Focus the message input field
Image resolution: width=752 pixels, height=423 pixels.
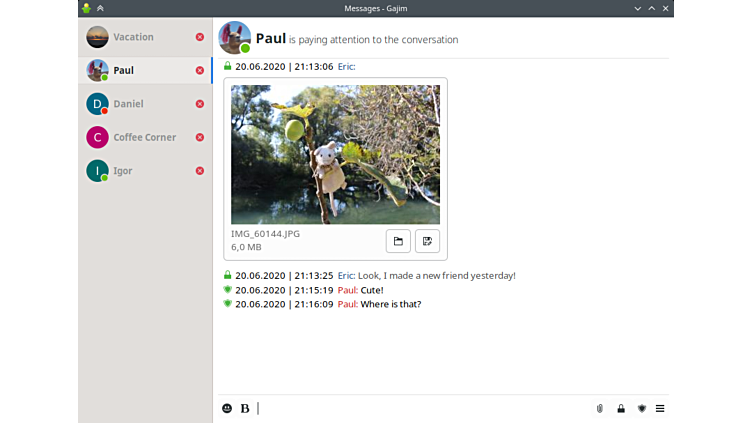[x=420, y=408]
